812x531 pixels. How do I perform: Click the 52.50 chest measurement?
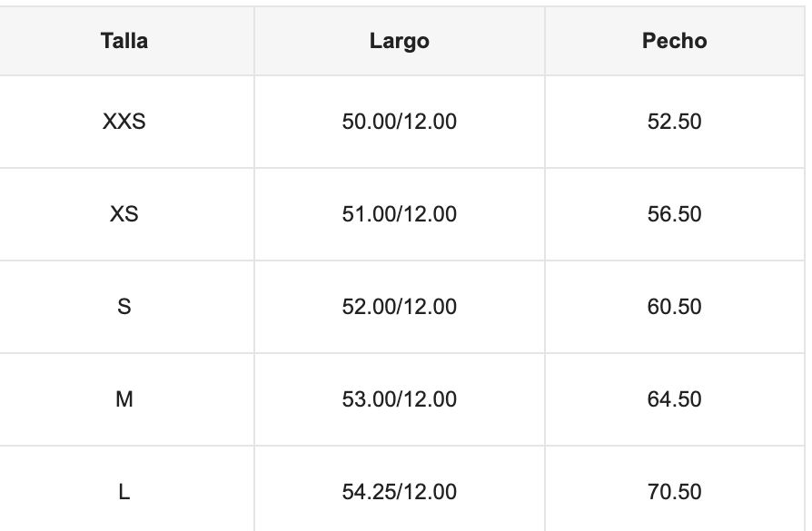[674, 122]
